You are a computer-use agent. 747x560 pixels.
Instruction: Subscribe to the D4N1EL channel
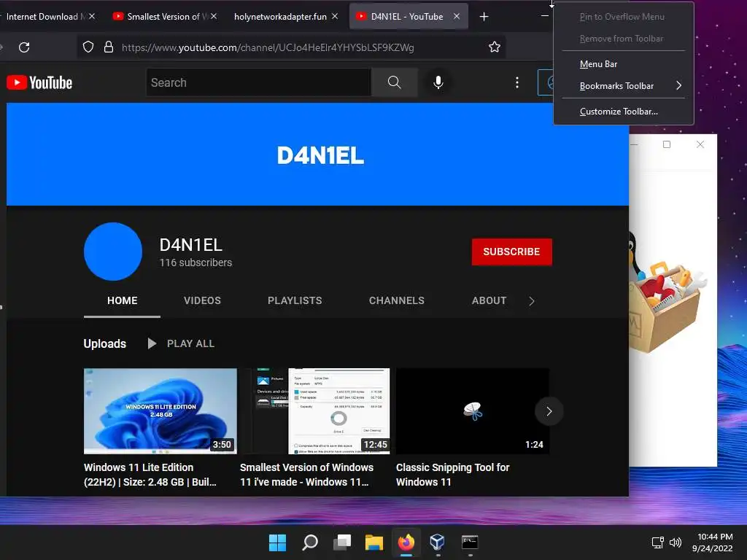[511, 252]
